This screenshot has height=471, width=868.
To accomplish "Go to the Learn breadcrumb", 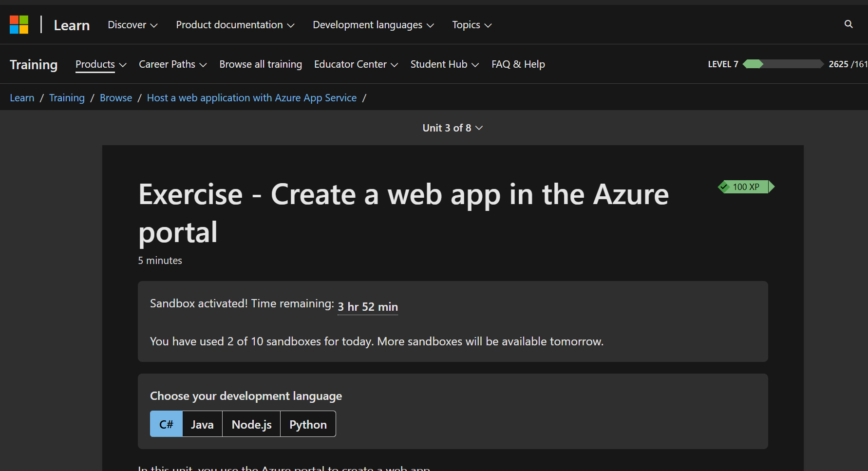I will (22, 98).
